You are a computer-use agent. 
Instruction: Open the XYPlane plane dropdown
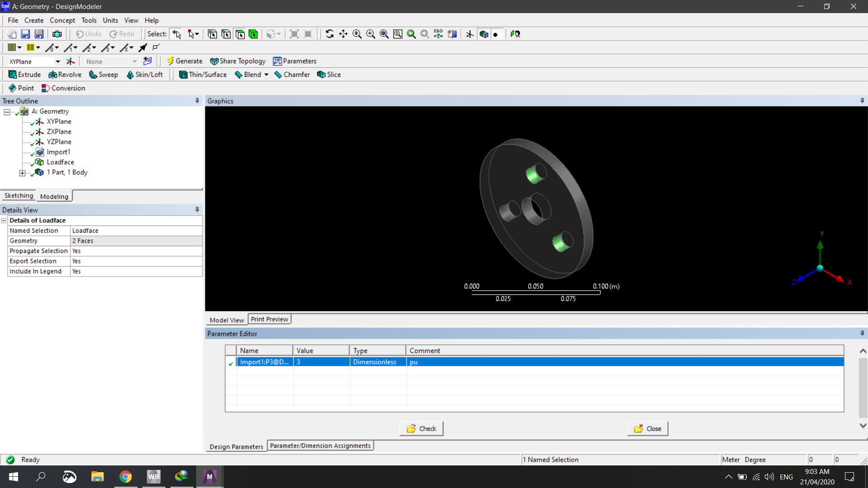point(57,61)
